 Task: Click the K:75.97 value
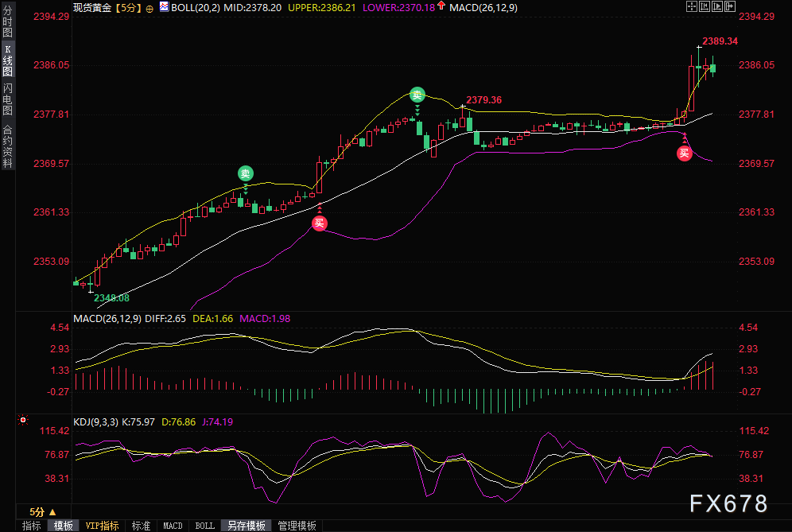pos(138,421)
